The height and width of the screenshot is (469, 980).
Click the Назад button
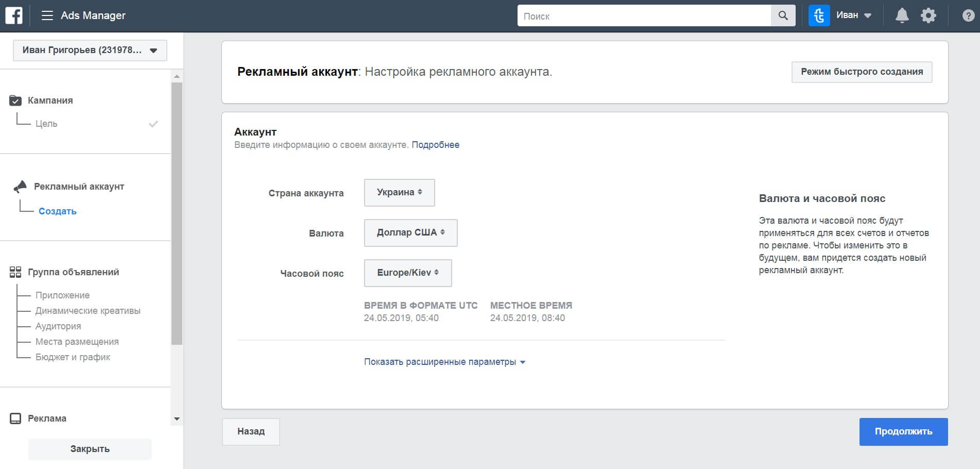(x=251, y=431)
